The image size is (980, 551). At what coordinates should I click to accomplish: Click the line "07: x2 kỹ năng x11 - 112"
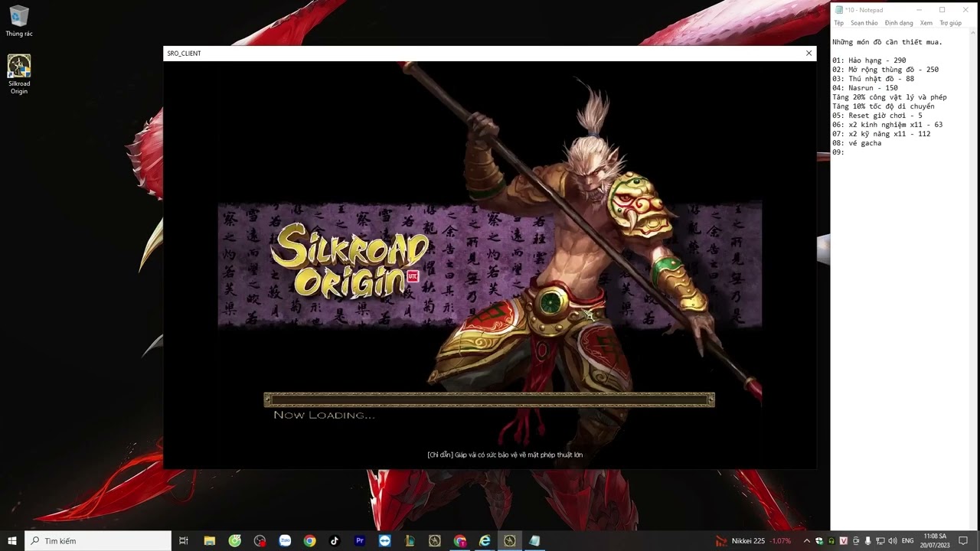(881, 134)
